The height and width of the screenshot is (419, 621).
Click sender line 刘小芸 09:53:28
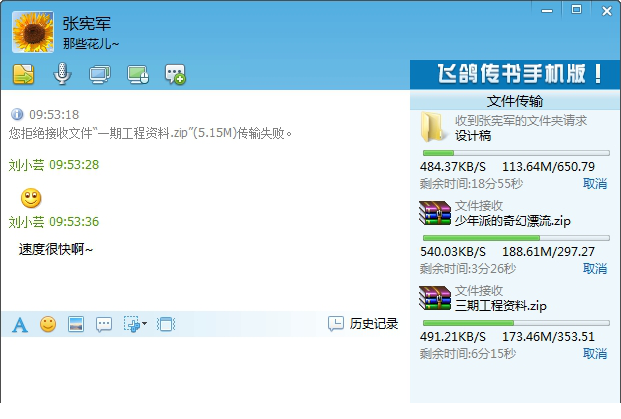(x=54, y=165)
